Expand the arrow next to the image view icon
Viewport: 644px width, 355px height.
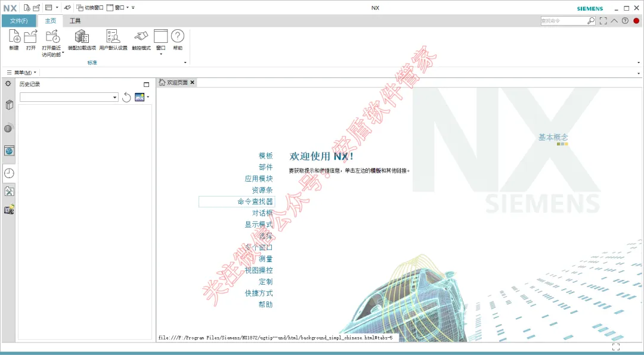pos(147,97)
